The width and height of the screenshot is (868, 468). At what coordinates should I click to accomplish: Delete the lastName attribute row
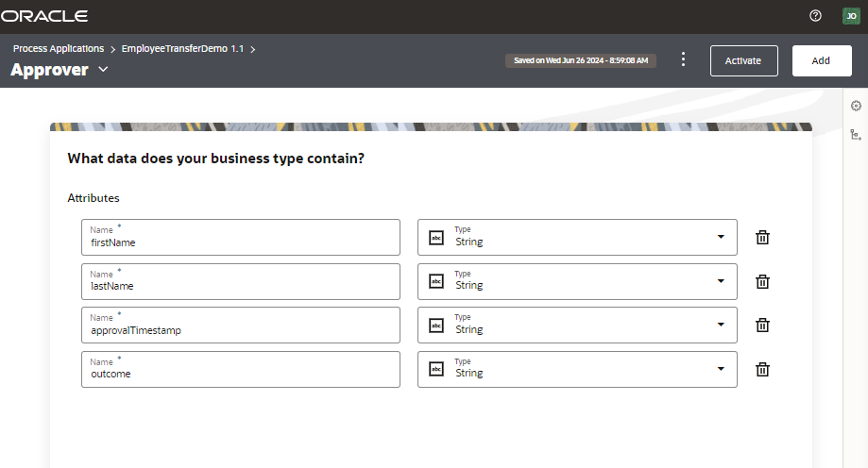(763, 281)
